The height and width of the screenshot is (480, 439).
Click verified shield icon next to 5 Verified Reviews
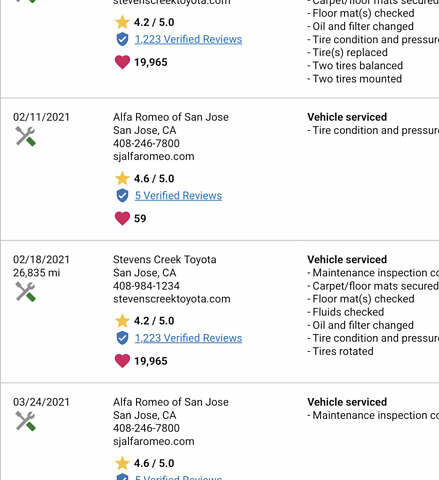pos(122,196)
